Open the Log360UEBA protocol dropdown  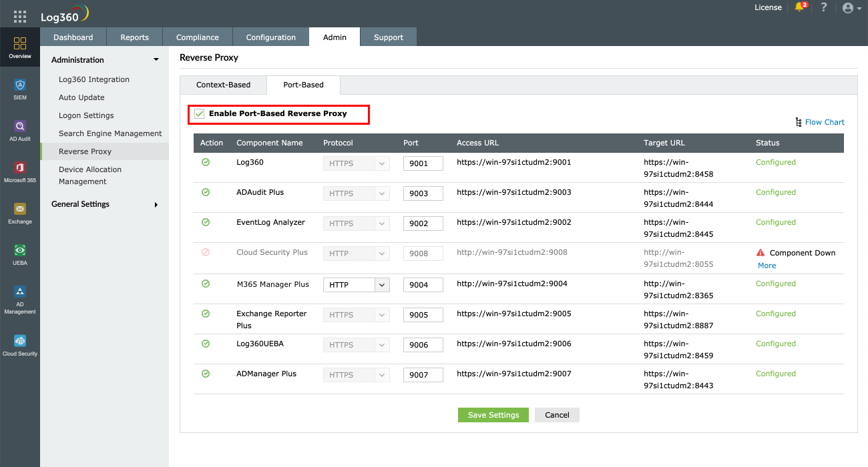tap(356, 345)
